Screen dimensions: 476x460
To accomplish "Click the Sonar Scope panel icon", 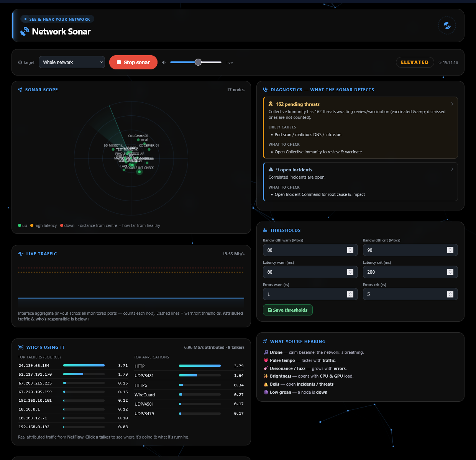I will [20, 90].
